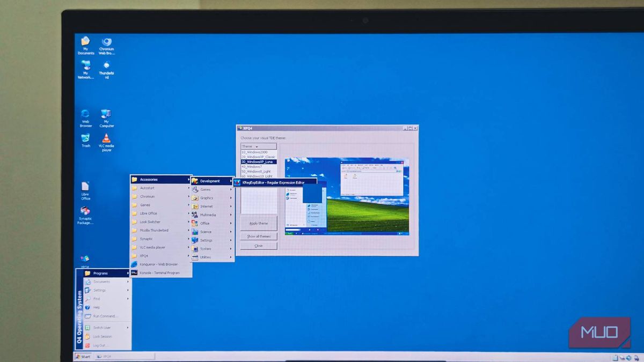Open the Games folder in the Programs list
644x362 pixels.
coord(161,205)
